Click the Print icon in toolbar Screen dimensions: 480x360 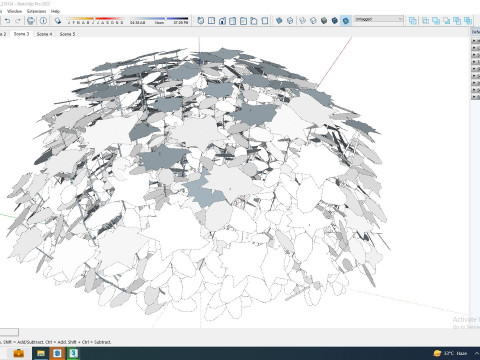[x=31, y=21]
